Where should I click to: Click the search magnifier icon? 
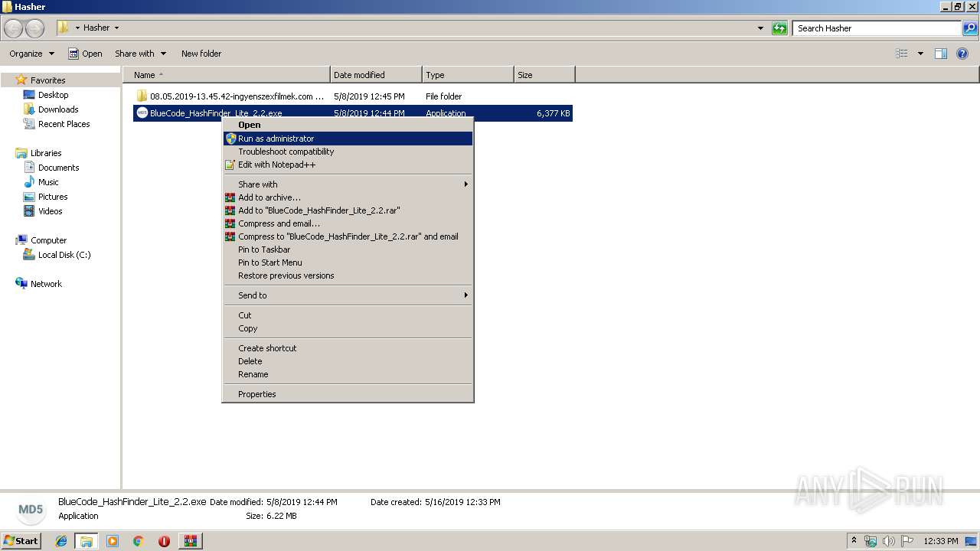[x=970, y=28]
